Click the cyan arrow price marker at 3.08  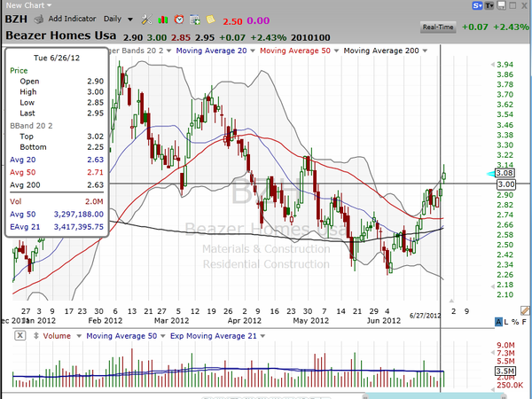[490, 174]
